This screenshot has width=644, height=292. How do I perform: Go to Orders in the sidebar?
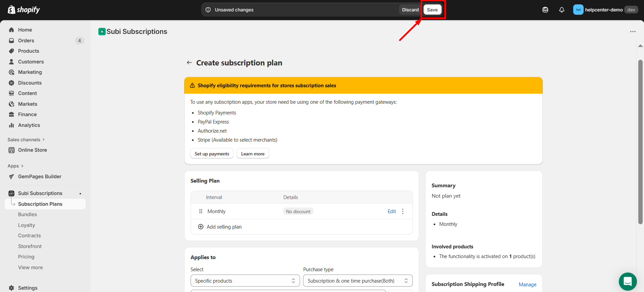(26, 41)
